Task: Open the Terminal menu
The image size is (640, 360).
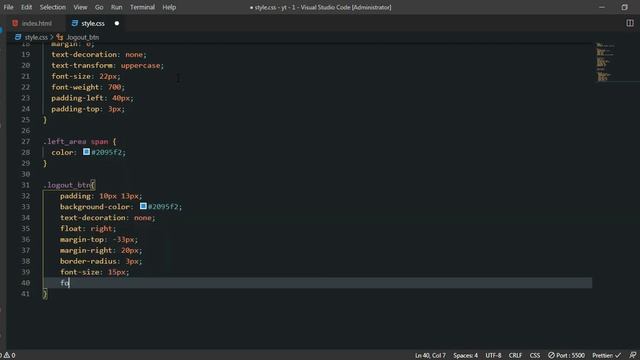Action: [142, 7]
